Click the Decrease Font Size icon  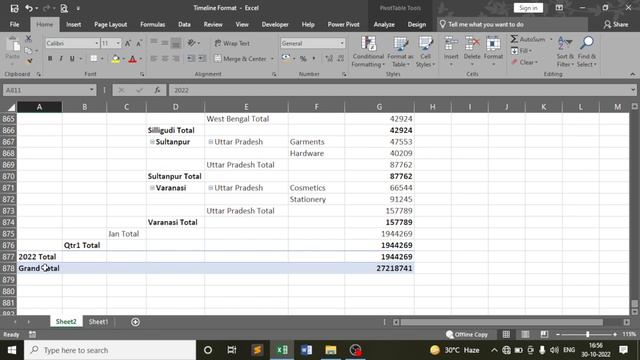tap(139, 43)
